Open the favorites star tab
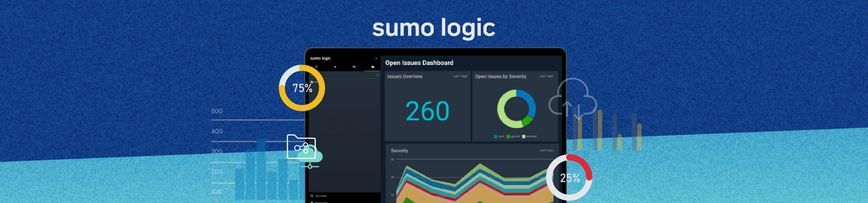The image size is (868, 203). pos(335,67)
